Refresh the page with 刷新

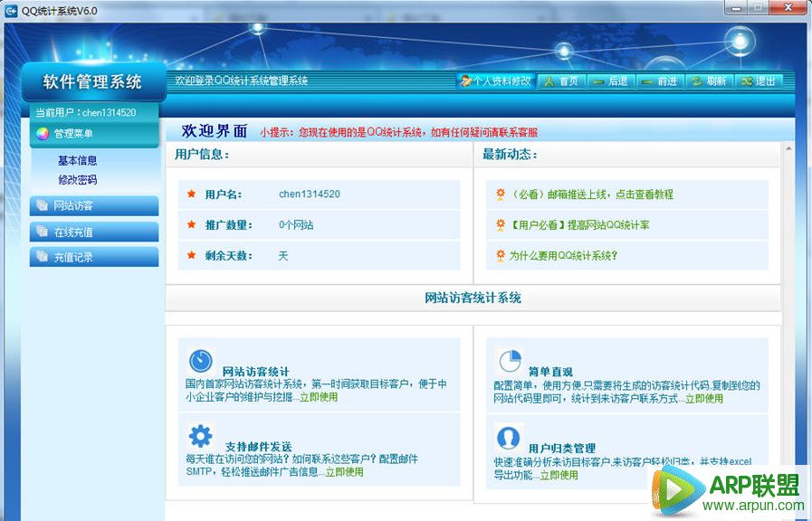pyautogui.click(x=709, y=81)
